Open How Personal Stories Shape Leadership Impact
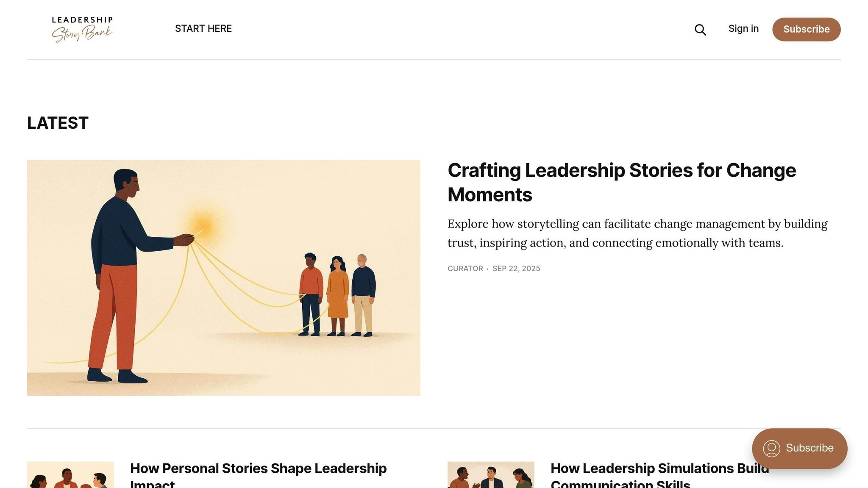This screenshot has width=868, height=488. [x=258, y=474]
